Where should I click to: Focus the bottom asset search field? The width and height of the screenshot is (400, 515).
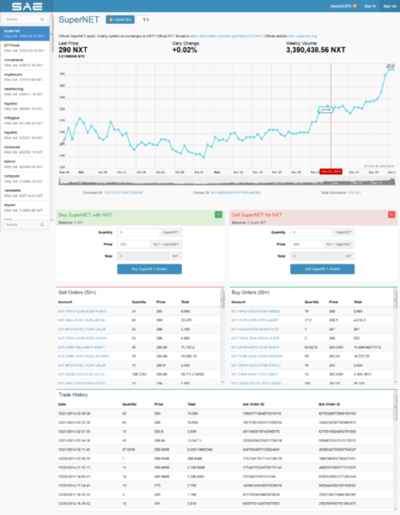tap(25, 225)
